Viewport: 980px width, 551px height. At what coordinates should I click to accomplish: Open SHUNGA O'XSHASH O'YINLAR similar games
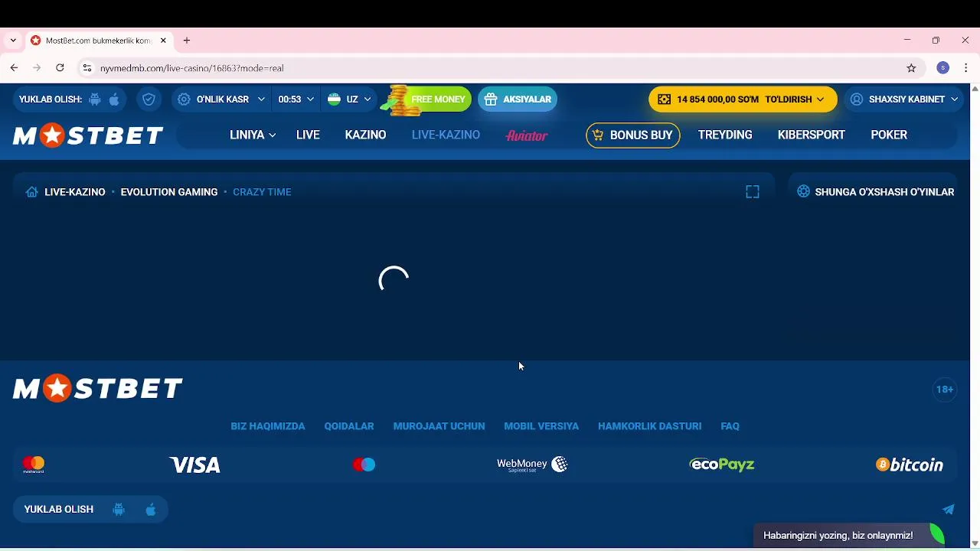click(x=876, y=192)
